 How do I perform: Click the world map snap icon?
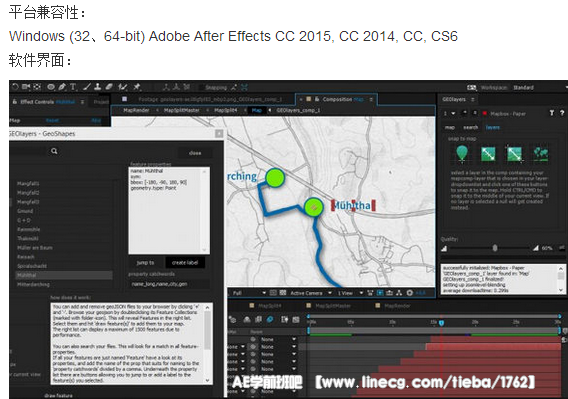[540, 154]
